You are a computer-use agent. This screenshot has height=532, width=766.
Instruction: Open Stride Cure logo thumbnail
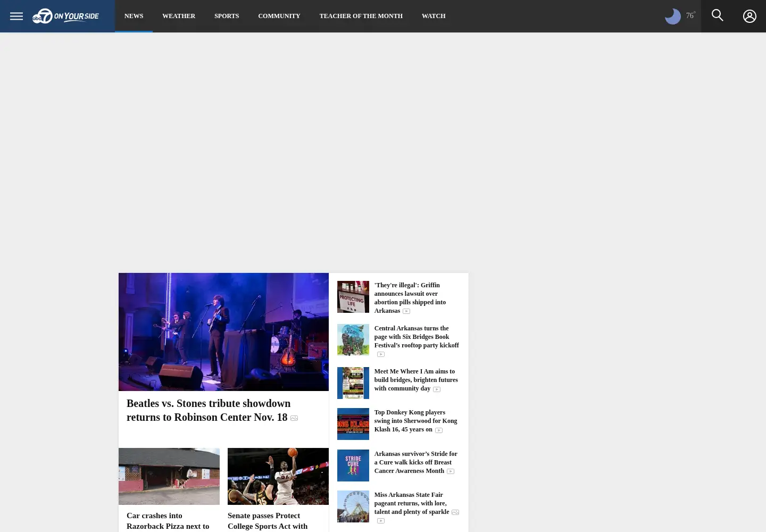point(353,465)
